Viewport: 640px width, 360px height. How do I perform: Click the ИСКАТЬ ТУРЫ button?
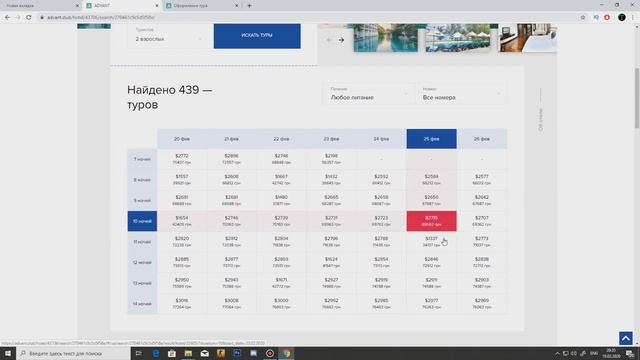point(257,36)
